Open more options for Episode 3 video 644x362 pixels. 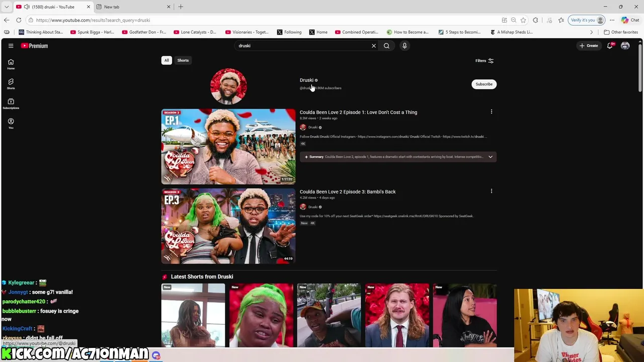click(x=492, y=191)
